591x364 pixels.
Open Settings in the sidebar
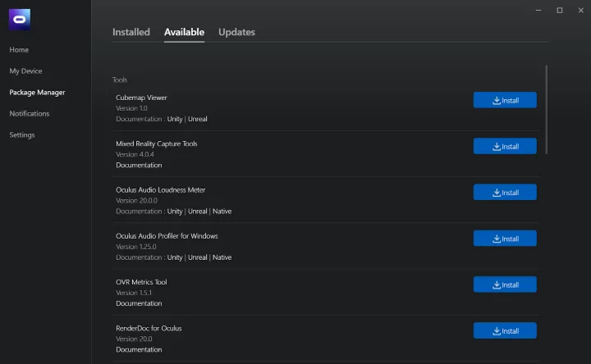[x=22, y=134]
